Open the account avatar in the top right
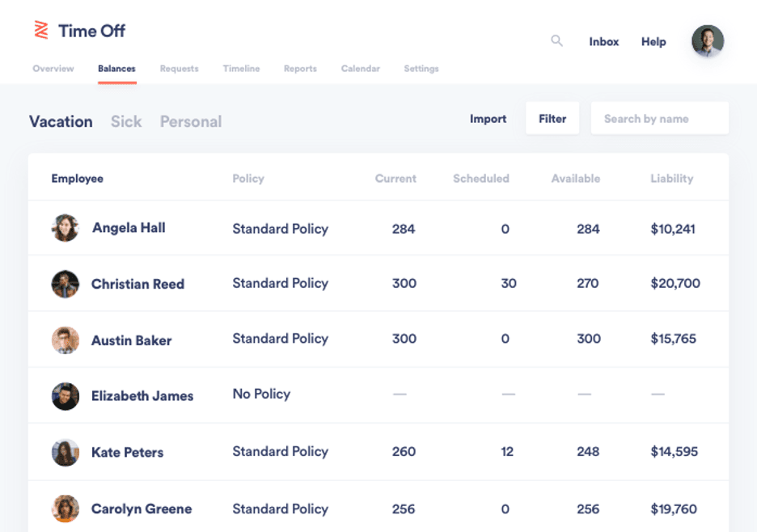The height and width of the screenshot is (532, 757). pos(708,40)
